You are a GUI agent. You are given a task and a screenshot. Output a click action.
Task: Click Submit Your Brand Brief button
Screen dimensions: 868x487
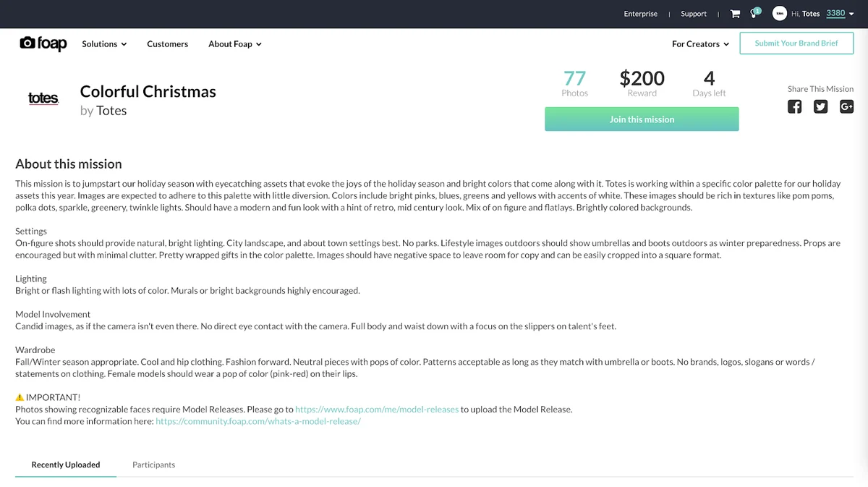click(796, 43)
